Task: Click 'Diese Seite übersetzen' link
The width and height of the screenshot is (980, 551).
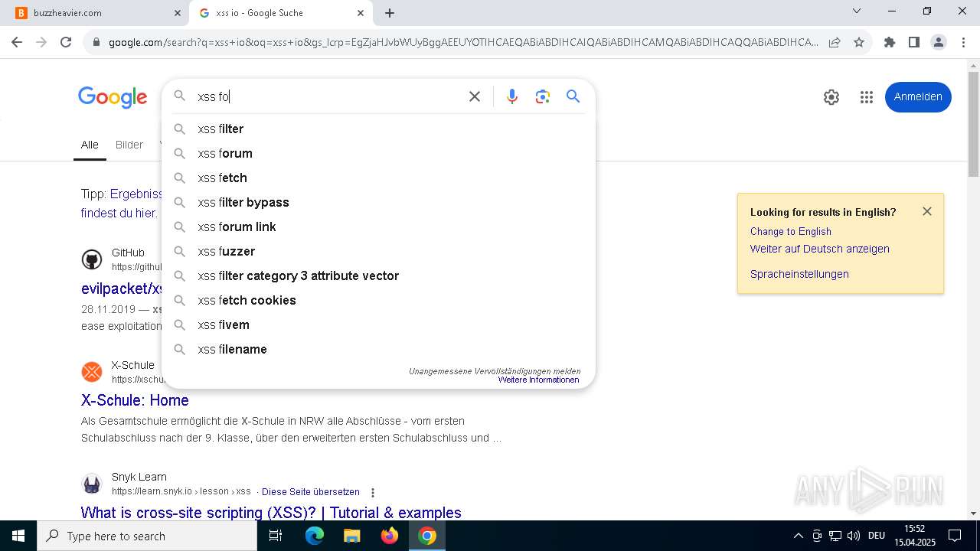Action: pyautogui.click(x=311, y=492)
